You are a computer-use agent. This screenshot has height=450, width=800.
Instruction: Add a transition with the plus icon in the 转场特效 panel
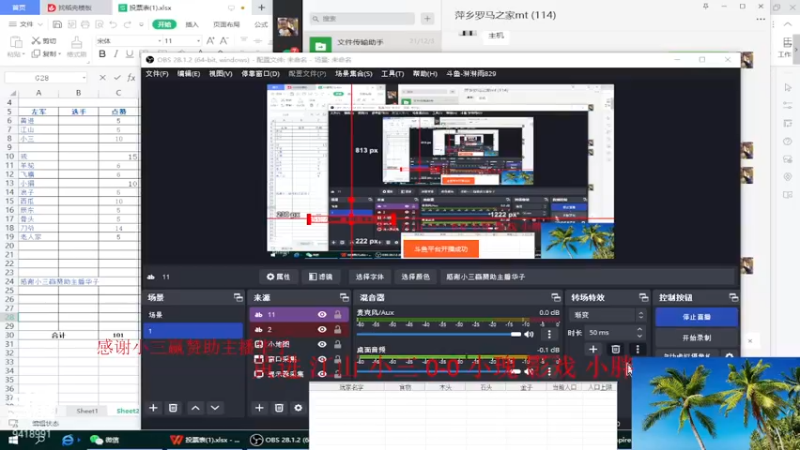point(593,349)
